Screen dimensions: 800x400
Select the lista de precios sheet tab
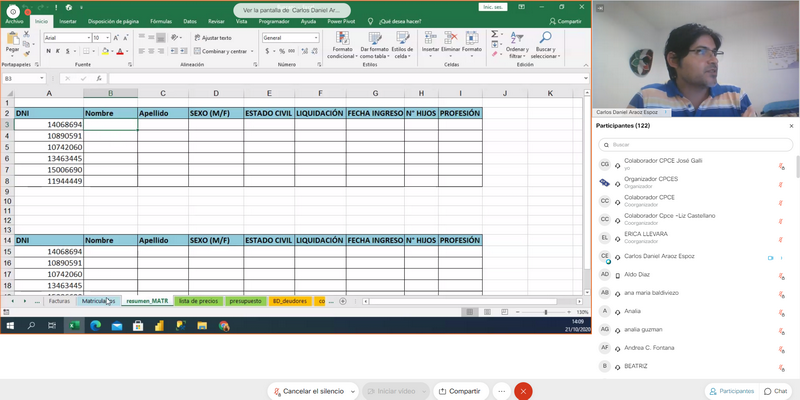pos(198,301)
